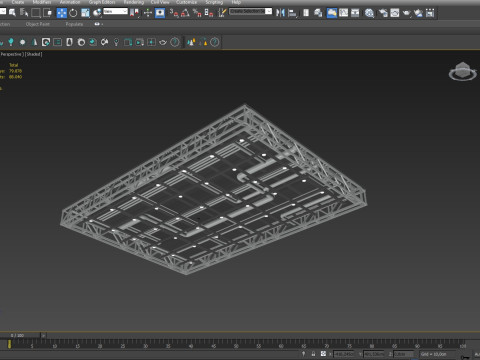Switch to Object Paint ribbon tab

click(38, 24)
